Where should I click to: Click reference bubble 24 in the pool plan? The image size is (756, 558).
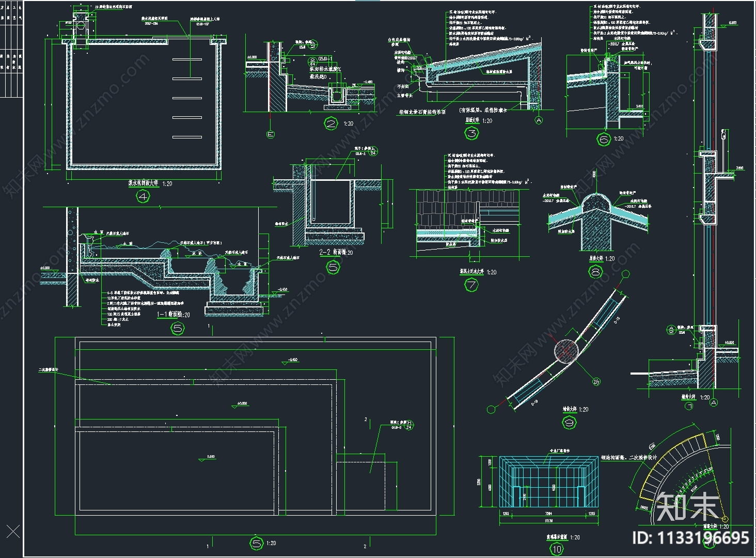pyautogui.click(x=408, y=426)
